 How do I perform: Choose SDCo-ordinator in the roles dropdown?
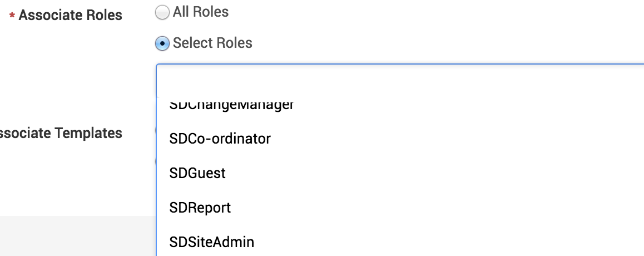(x=220, y=138)
